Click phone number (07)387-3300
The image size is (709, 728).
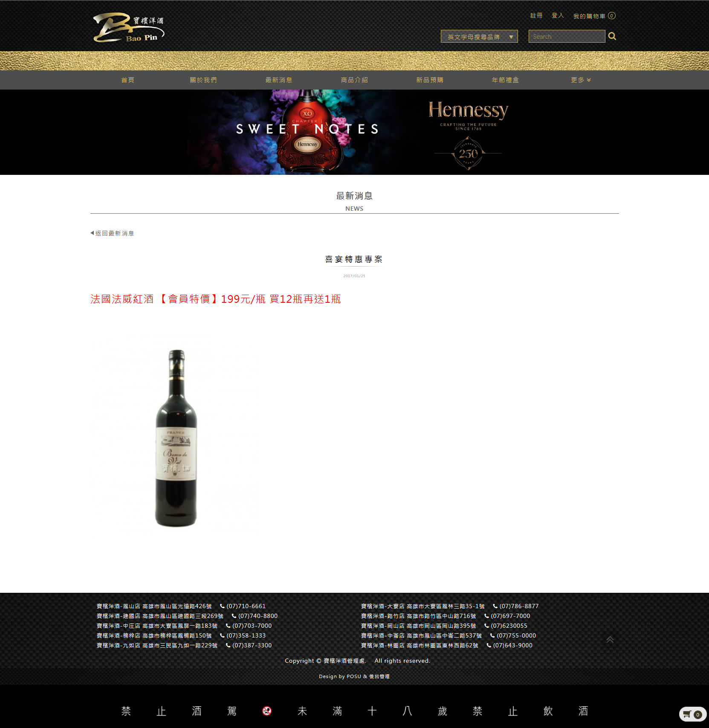click(252, 645)
